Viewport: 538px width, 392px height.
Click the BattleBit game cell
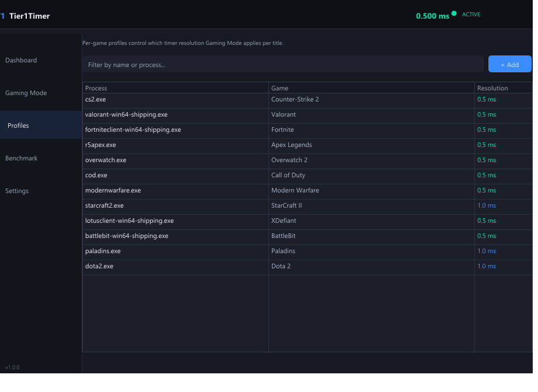click(371, 236)
